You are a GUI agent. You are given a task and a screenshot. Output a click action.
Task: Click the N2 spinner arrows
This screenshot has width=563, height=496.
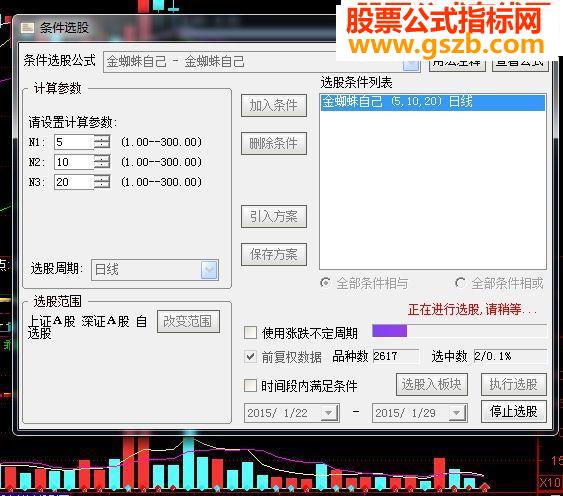coord(102,162)
